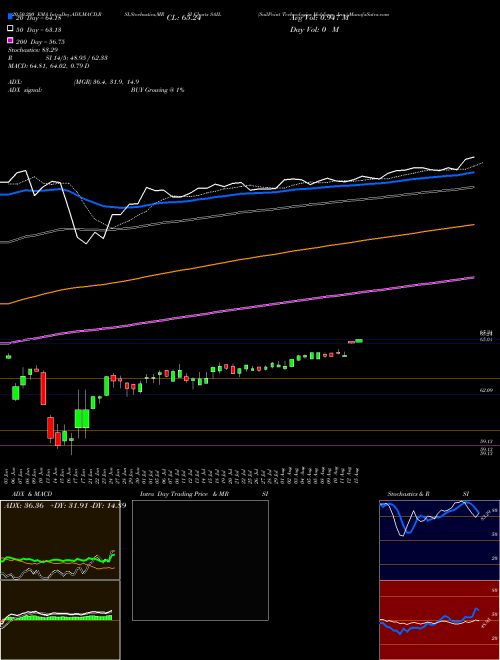Image resolution: width=500 pixels, height=660 pixels.
Task: Click the 'MACD: 64.81, 64.02, 0.79 D' line
Action: coord(48,66)
